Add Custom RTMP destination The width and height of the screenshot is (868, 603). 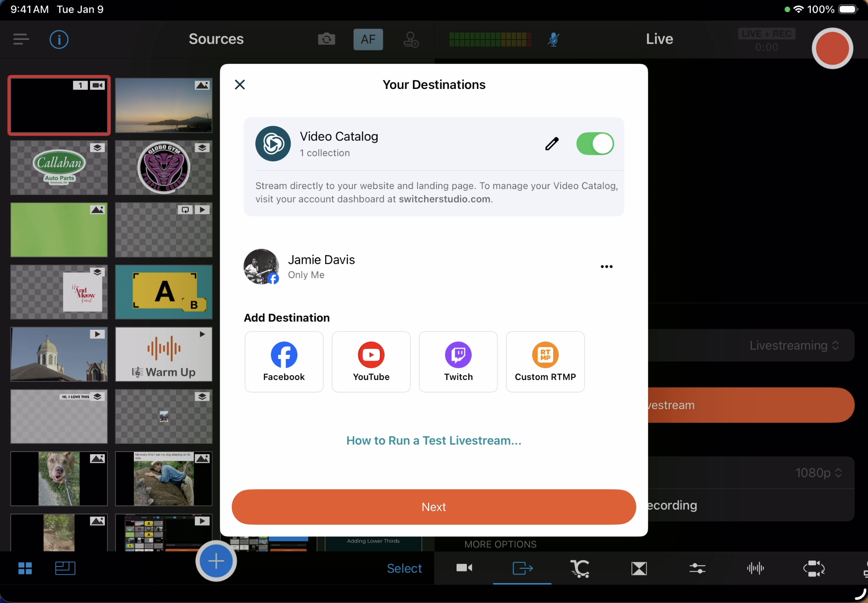click(x=545, y=362)
